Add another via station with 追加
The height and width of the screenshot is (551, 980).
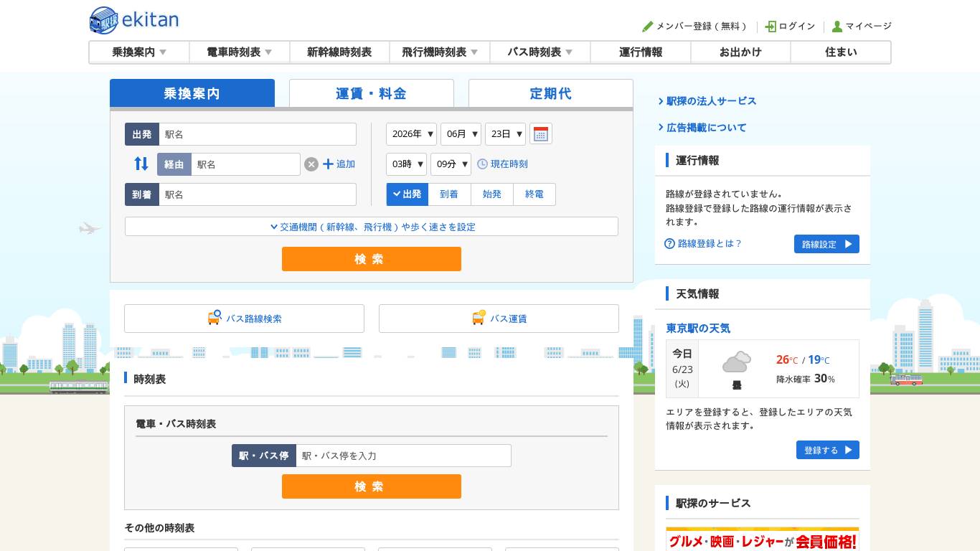[339, 164]
